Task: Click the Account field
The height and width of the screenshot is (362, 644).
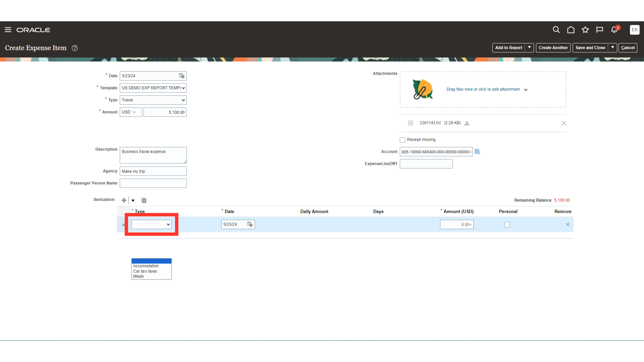Action: click(436, 152)
